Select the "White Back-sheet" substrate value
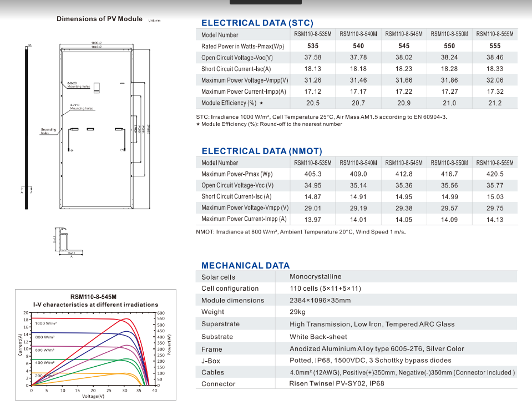Screen dimensions: 532x405 (x=318, y=336)
